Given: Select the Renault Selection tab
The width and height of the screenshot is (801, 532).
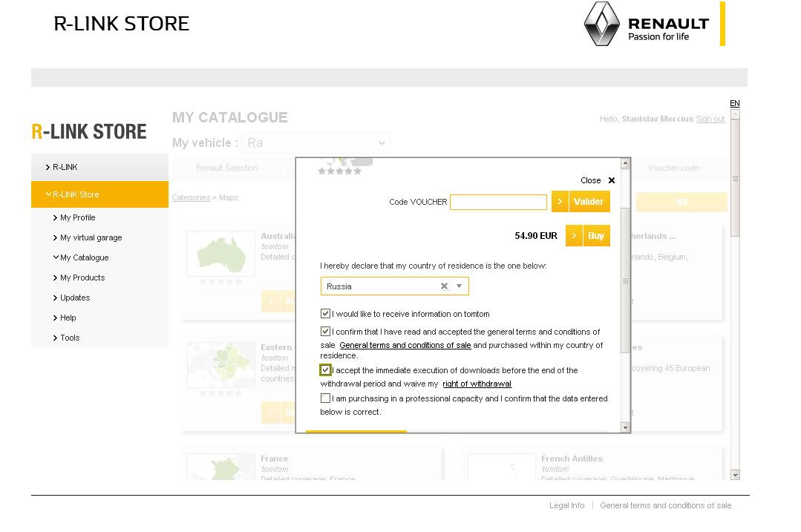Looking at the screenshot, I should [227, 168].
